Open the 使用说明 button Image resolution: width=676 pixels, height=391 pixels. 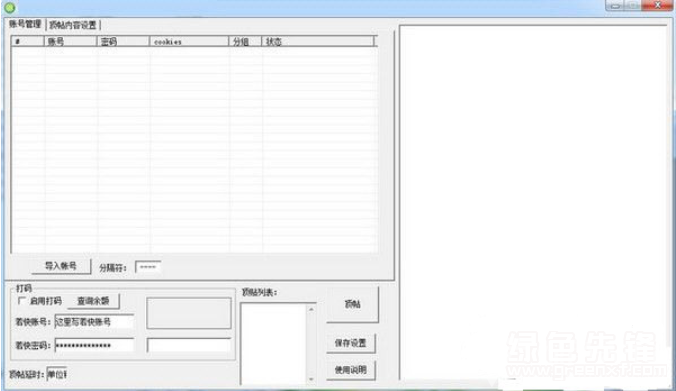coord(351,370)
